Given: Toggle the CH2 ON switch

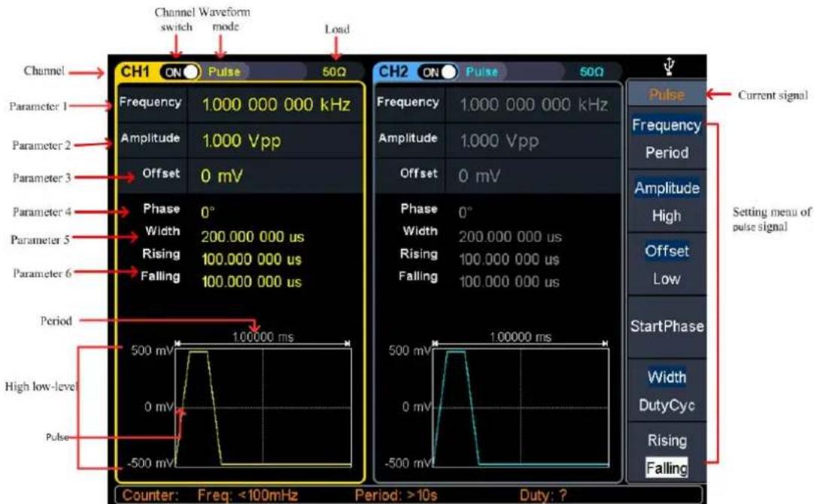Looking at the screenshot, I should 438,72.
